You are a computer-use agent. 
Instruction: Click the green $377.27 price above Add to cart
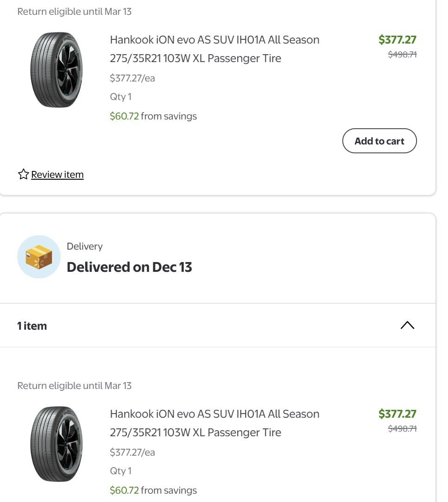coord(397,40)
